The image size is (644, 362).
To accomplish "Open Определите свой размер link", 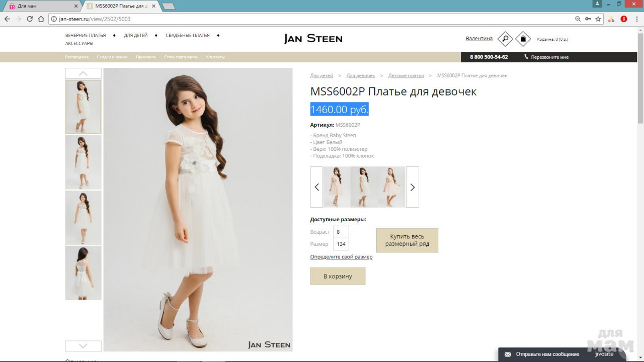I will coord(341,257).
